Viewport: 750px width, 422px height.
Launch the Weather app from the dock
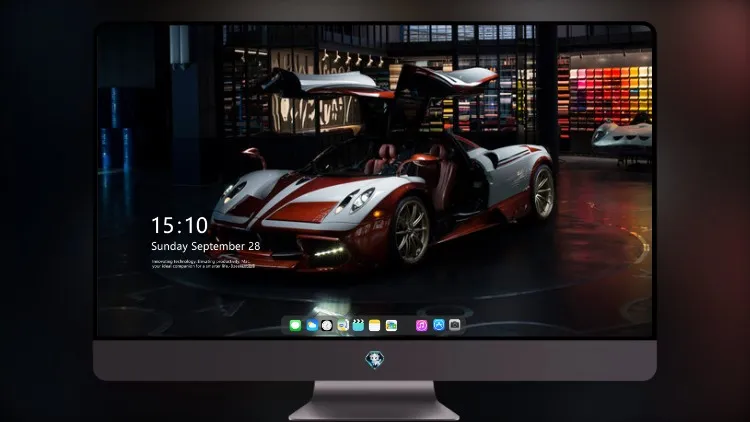click(312, 325)
